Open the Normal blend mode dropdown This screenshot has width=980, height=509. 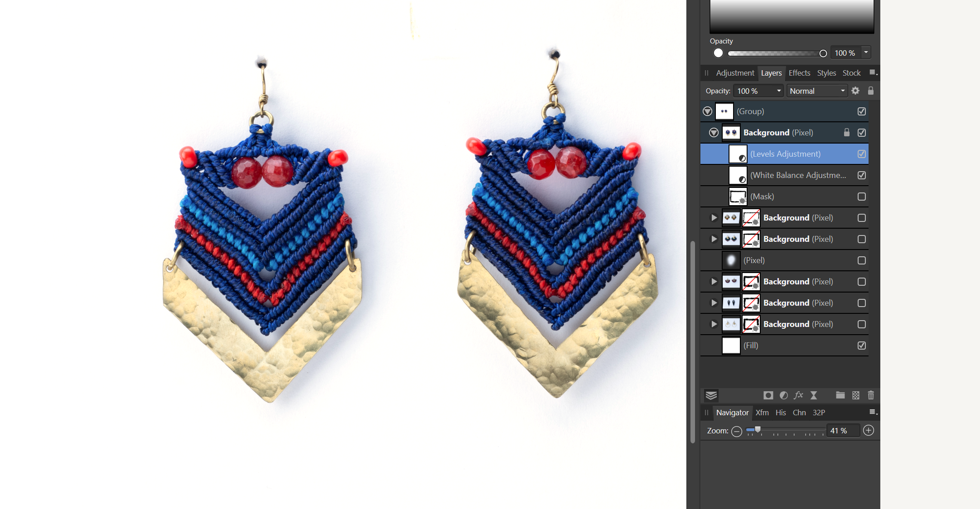coord(817,91)
